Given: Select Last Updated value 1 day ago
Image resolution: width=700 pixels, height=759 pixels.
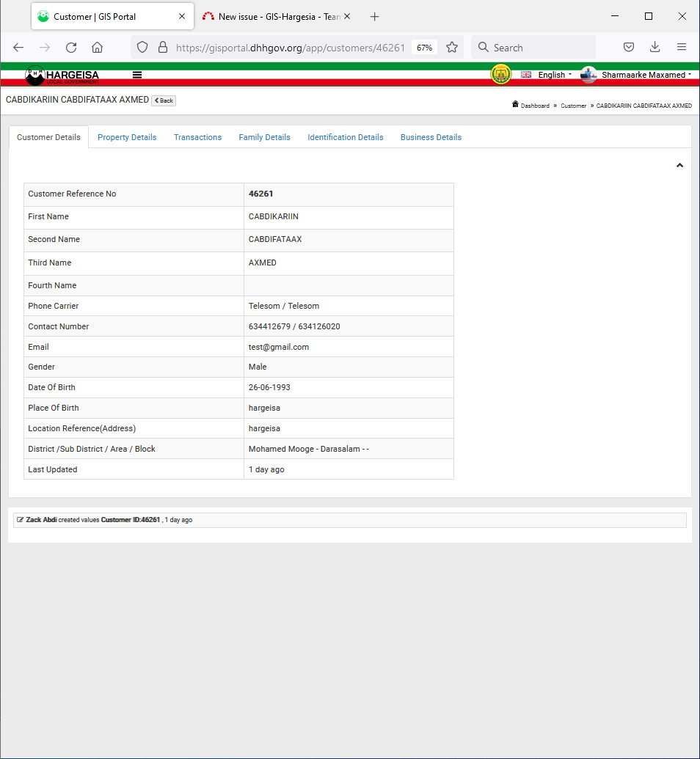Looking at the screenshot, I should tap(266, 469).
